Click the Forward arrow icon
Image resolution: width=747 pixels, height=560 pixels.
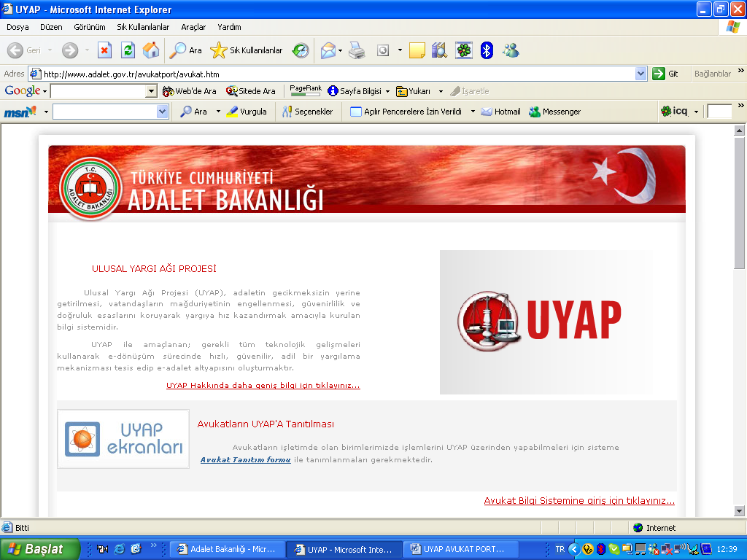[70, 50]
